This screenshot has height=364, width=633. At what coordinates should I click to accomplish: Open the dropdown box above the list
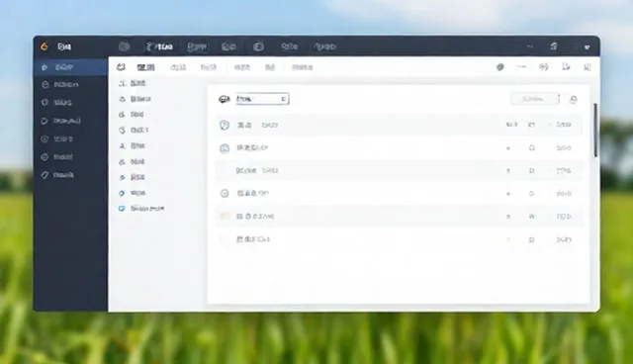coord(262,99)
